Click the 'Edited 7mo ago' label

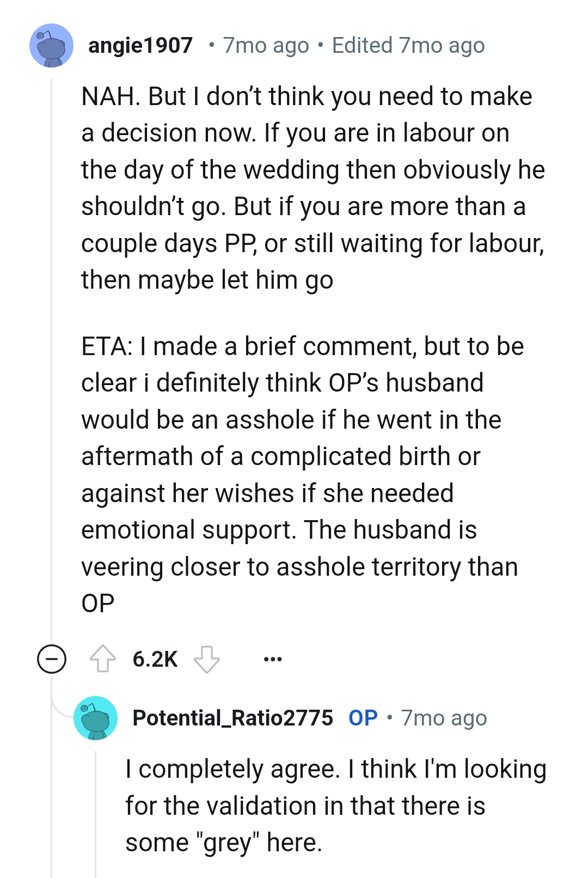[408, 46]
